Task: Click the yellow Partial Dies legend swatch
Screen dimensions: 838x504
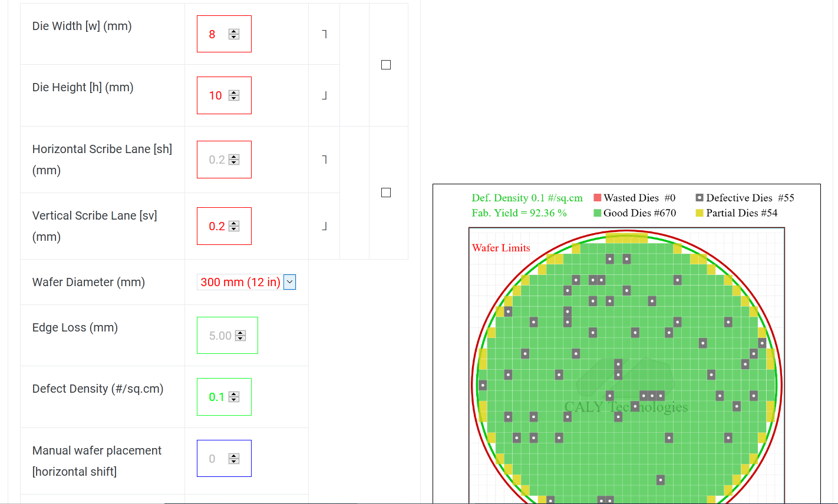Action: point(700,213)
